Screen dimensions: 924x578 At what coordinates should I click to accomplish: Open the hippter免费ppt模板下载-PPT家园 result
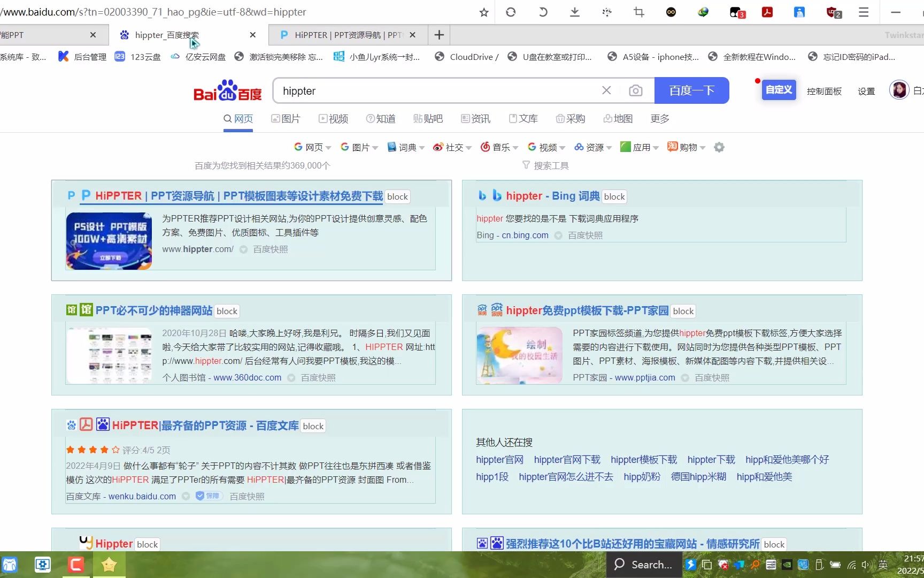(x=587, y=310)
